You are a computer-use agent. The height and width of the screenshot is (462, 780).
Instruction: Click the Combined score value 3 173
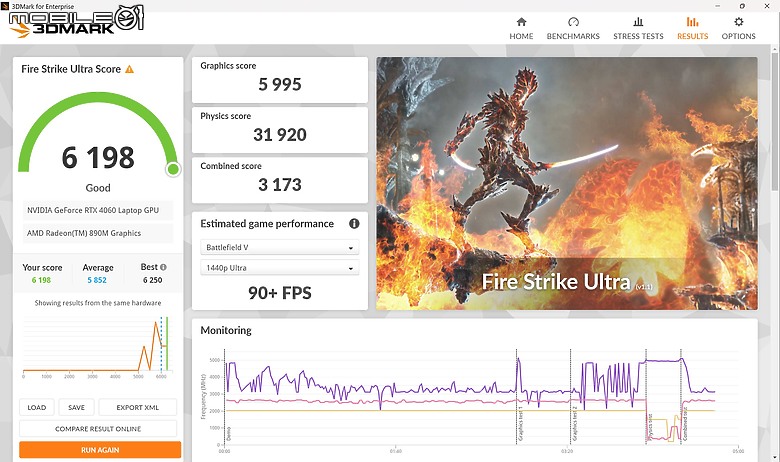click(280, 185)
